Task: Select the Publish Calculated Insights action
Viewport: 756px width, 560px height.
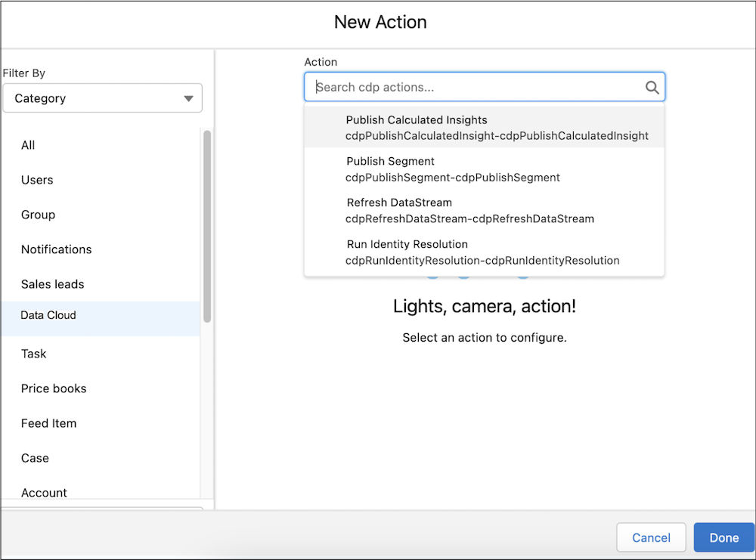Action: point(484,127)
